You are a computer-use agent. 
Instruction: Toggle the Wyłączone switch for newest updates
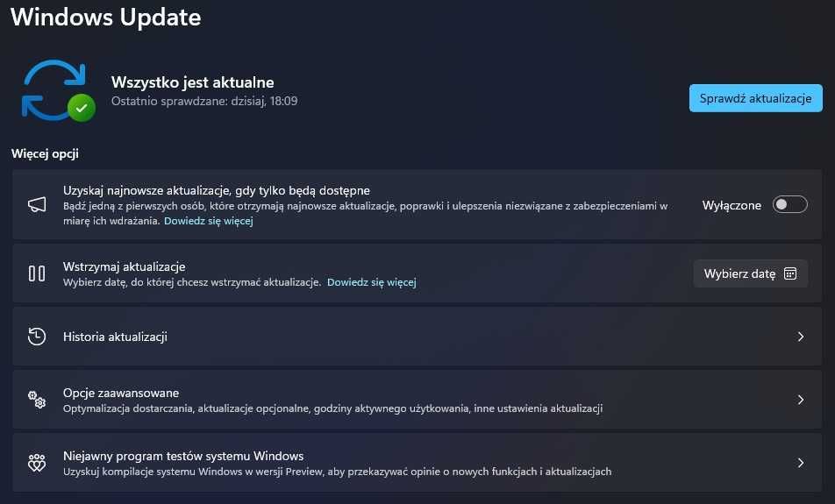click(789, 205)
